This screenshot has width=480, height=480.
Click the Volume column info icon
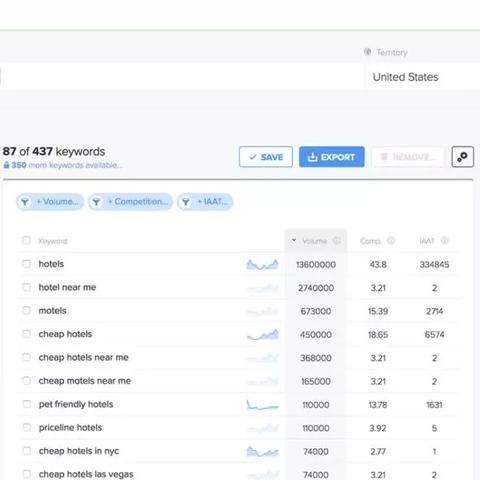pyautogui.click(x=337, y=240)
